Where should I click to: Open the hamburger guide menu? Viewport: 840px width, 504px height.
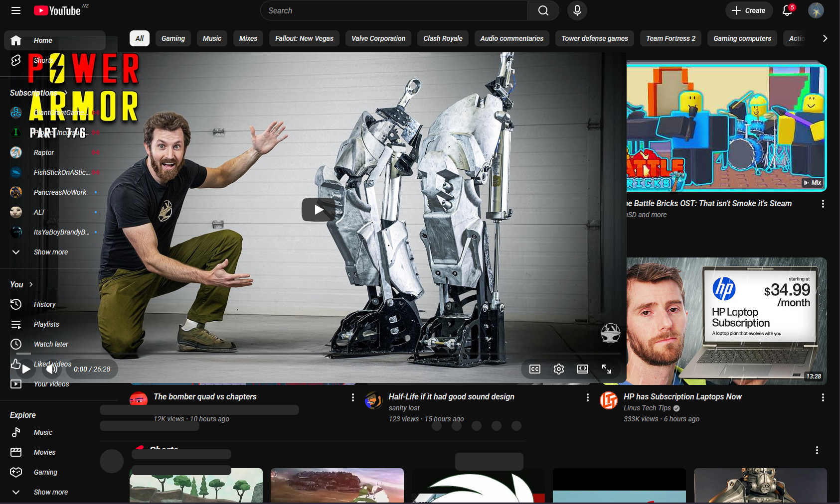coord(16,10)
